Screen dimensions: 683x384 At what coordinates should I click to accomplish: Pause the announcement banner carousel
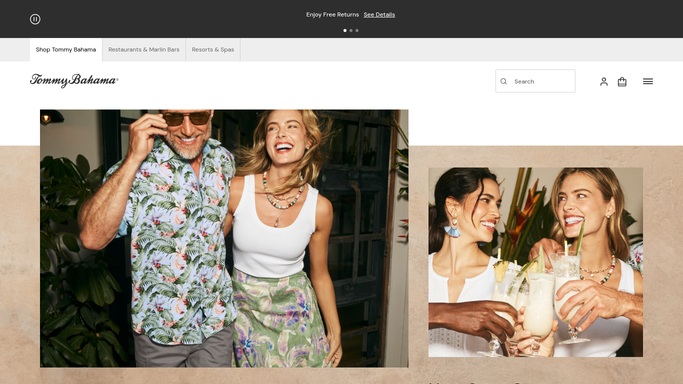(35, 19)
